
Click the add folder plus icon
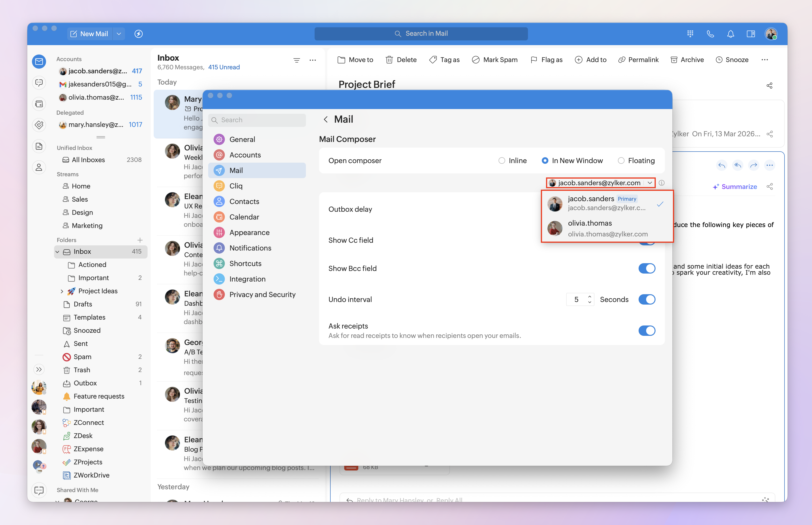point(140,240)
